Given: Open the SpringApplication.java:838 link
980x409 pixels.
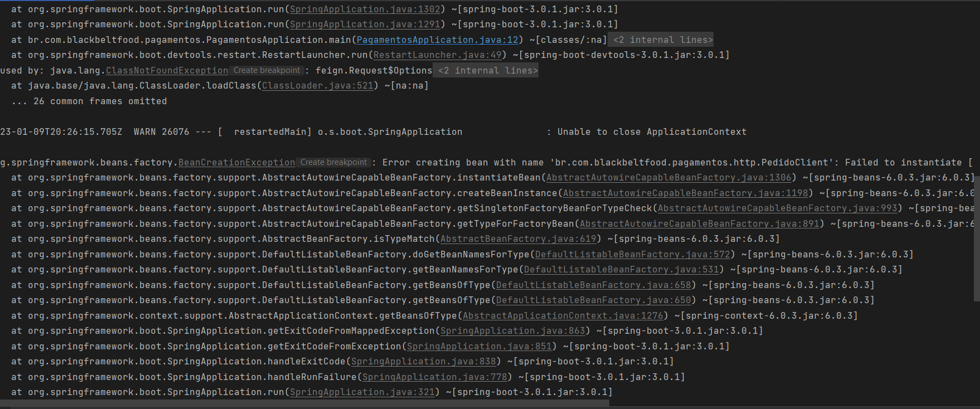Looking at the screenshot, I should tap(423, 362).
